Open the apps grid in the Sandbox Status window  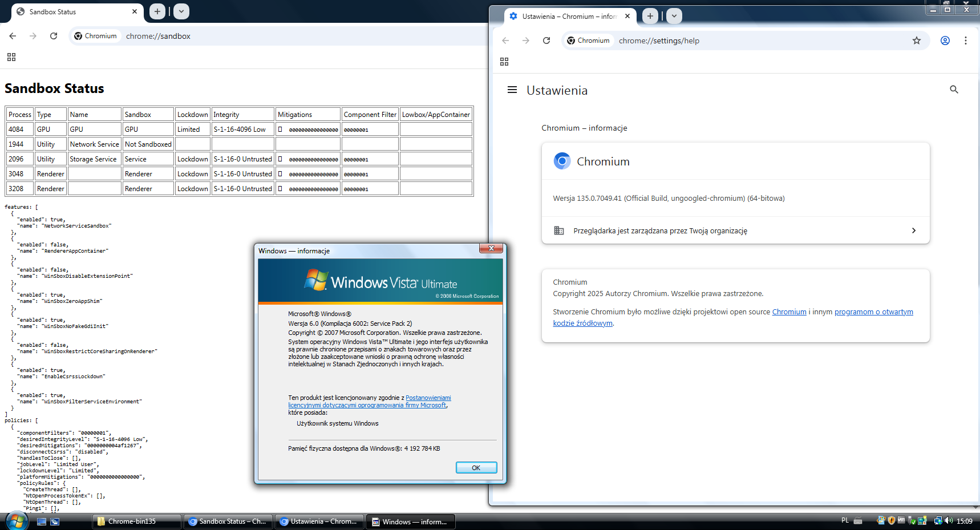pos(11,57)
